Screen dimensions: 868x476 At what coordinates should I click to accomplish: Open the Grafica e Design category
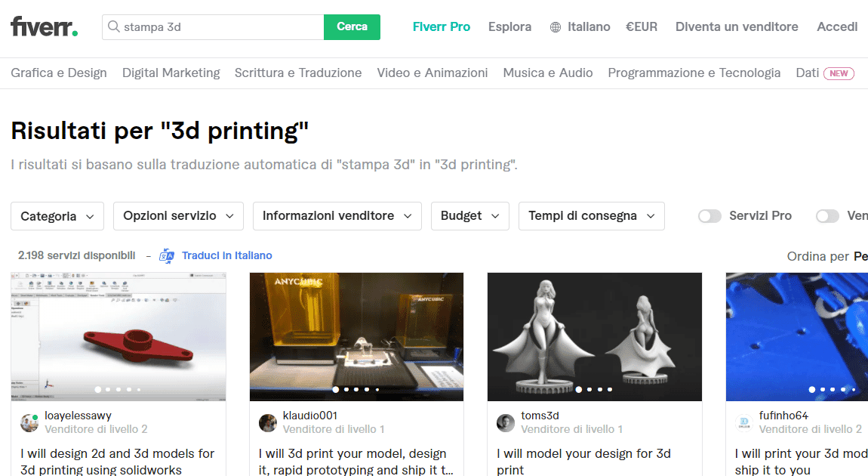59,73
